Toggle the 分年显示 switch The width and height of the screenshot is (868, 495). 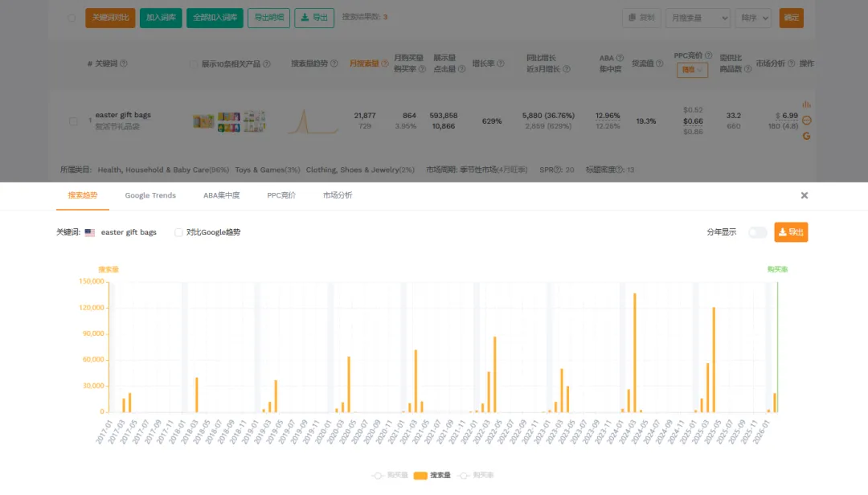point(757,232)
